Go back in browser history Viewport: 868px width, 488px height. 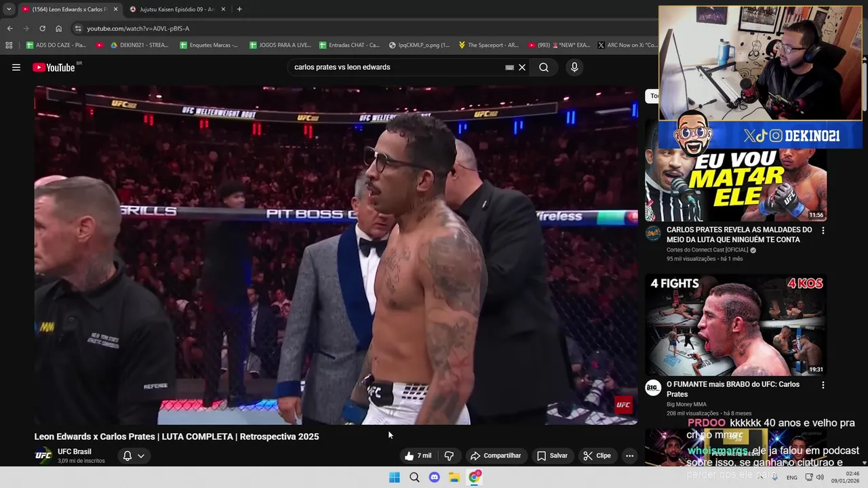tap(9, 28)
